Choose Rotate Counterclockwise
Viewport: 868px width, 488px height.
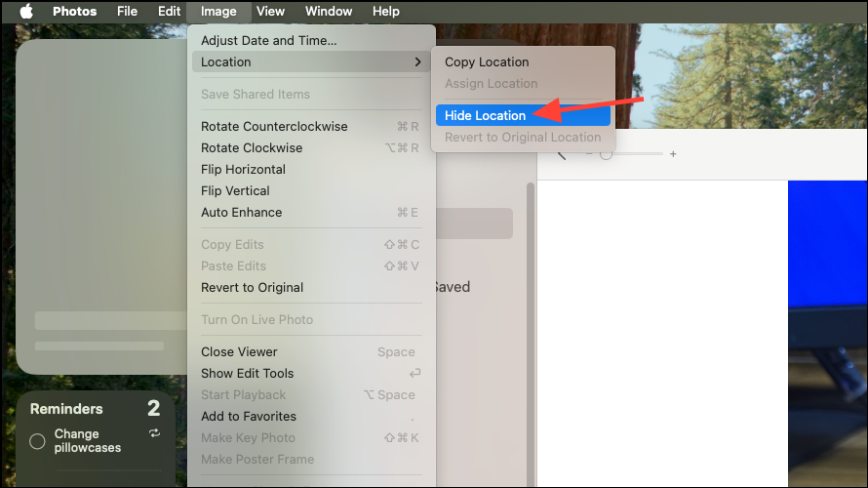pos(274,127)
